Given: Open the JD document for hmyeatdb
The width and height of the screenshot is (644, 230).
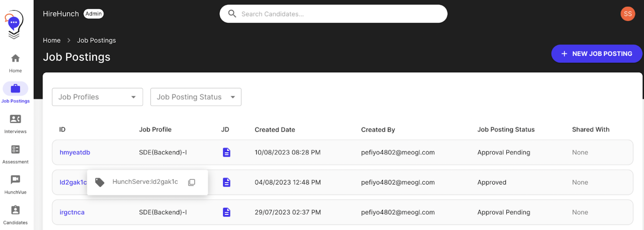Looking at the screenshot, I should (x=226, y=152).
